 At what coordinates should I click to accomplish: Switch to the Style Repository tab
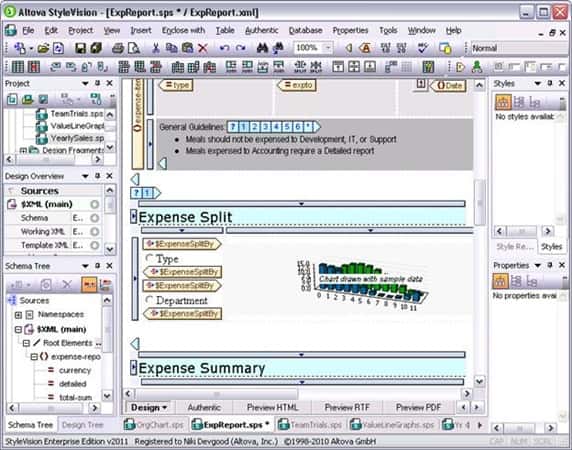click(514, 247)
